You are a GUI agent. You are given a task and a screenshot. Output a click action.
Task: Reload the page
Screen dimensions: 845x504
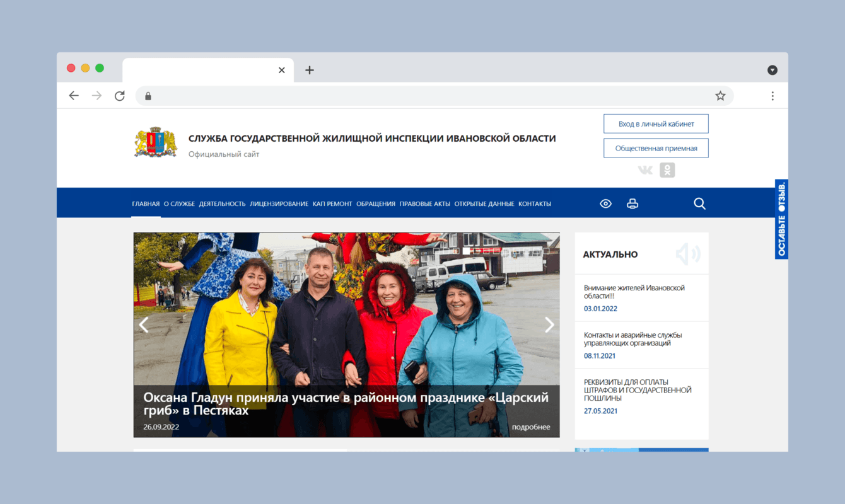(x=119, y=96)
